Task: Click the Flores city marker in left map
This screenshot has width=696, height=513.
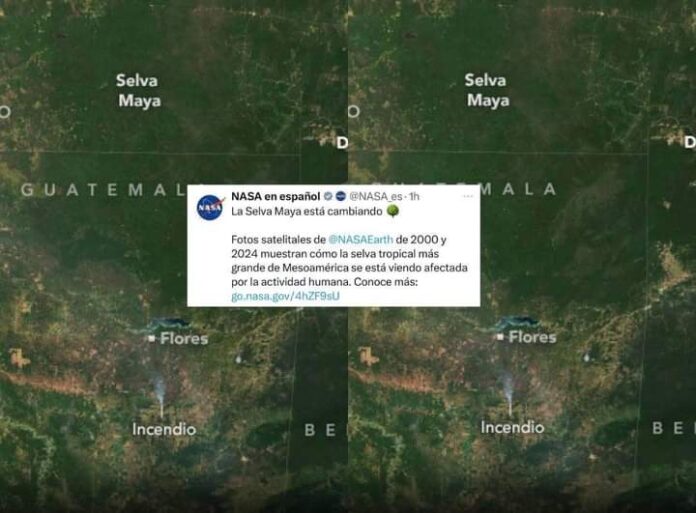Action: click(152, 339)
